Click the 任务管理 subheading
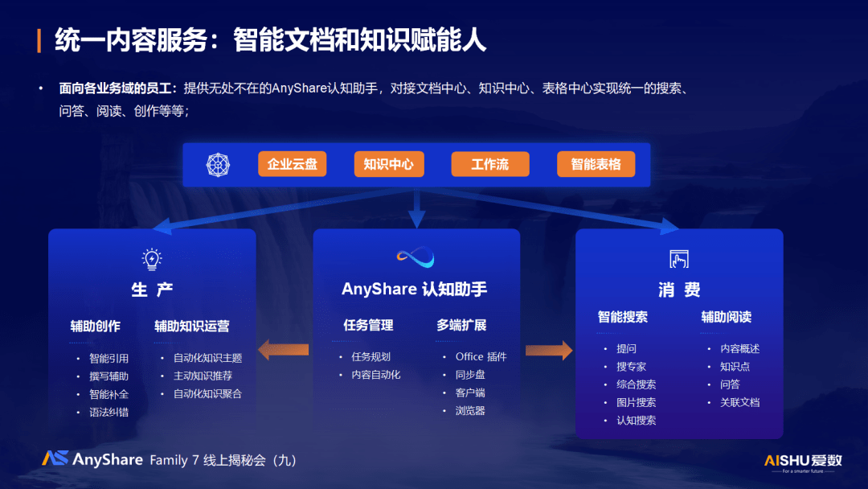Screen dimensions: 868x489 368,324
